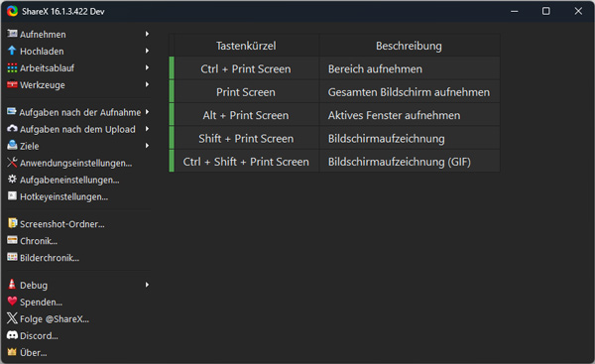Click the Discord logo icon
595x364 pixels.
(12, 335)
